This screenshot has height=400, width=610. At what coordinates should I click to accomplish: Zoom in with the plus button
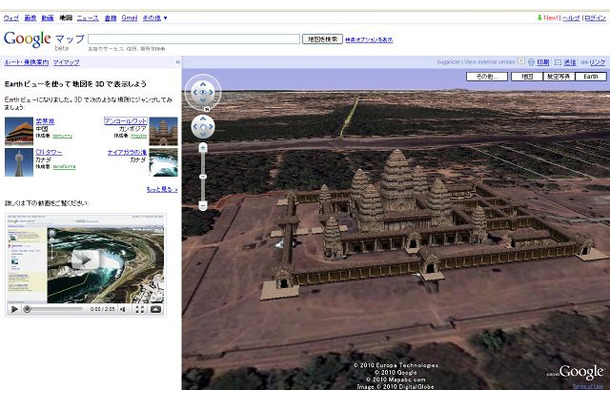click(x=203, y=147)
